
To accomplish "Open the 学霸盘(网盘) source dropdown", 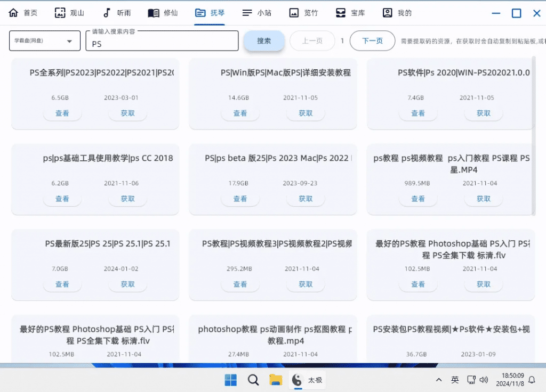I will pos(45,40).
